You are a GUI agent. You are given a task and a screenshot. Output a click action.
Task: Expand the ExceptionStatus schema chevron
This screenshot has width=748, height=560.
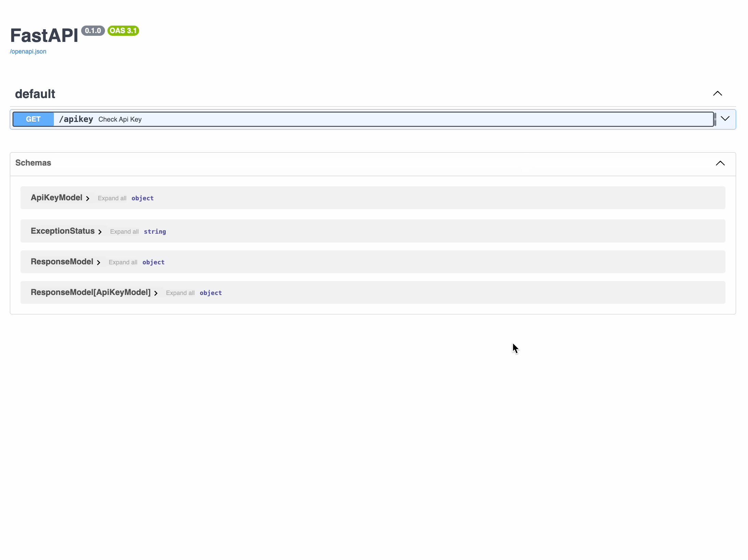tap(100, 232)
